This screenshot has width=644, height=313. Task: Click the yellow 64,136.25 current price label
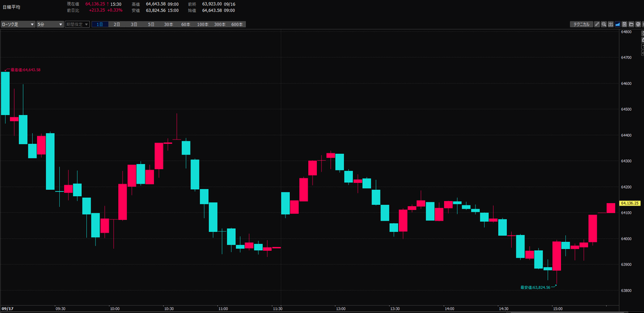tap(631, 203)
